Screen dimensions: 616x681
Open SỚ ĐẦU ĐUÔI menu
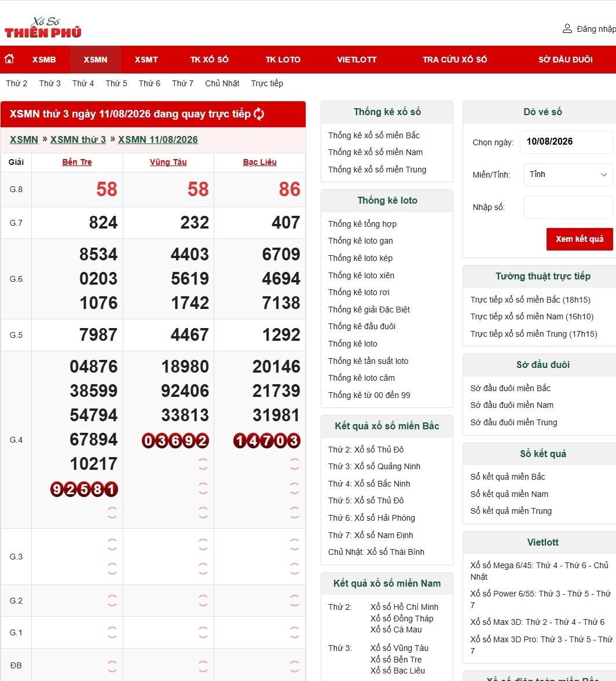point(565,60)
